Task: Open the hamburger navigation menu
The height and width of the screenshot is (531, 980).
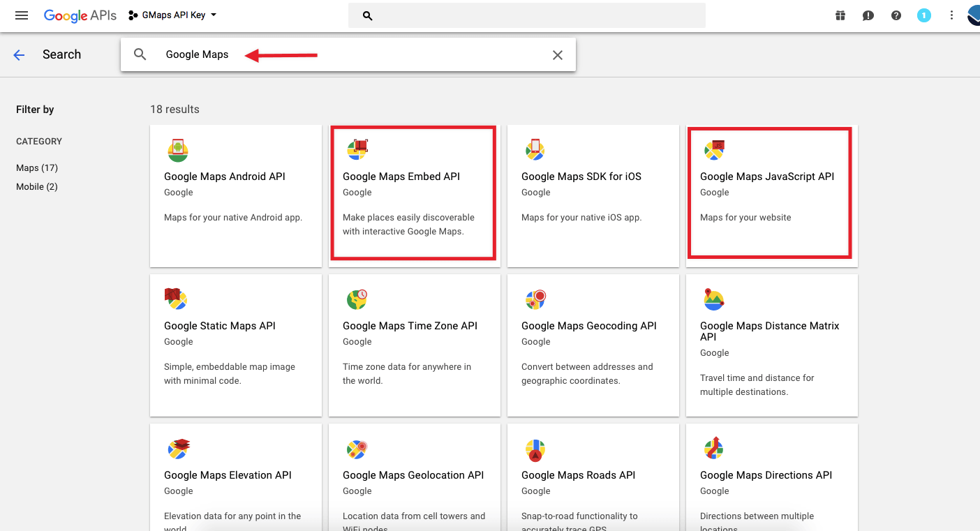Action: coord(22,15)
